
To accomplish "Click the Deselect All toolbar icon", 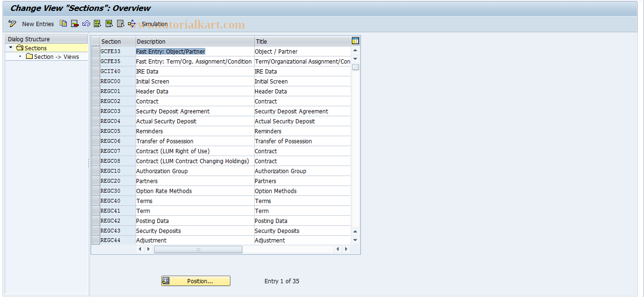I will click(x=109, y=23).
